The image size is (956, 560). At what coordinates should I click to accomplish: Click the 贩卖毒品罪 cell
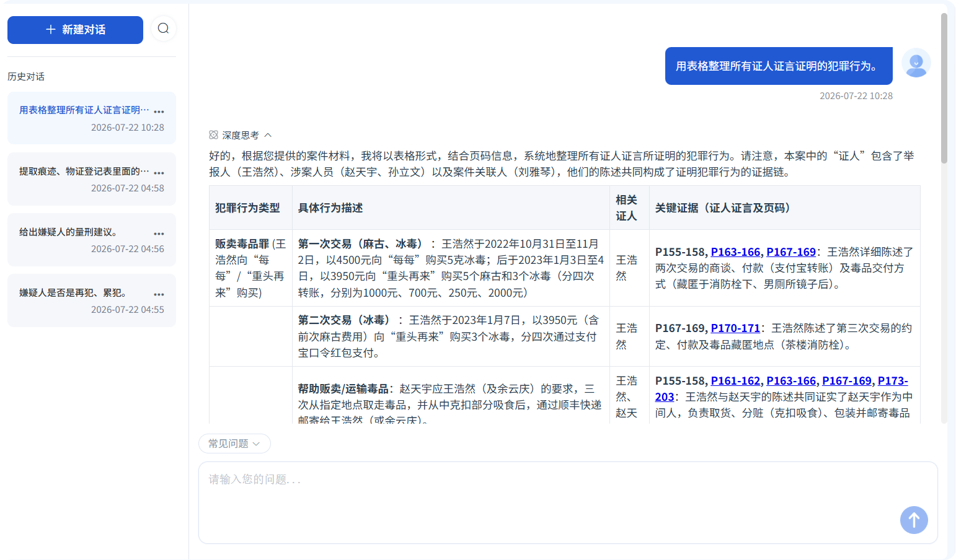point(250,268)
